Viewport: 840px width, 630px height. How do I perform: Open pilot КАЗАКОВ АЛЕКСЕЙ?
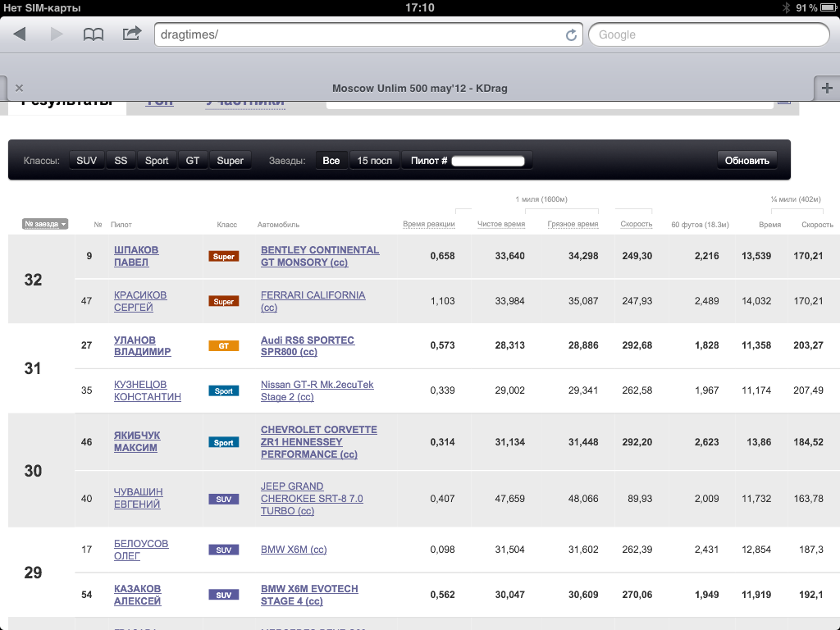point(138,595)
